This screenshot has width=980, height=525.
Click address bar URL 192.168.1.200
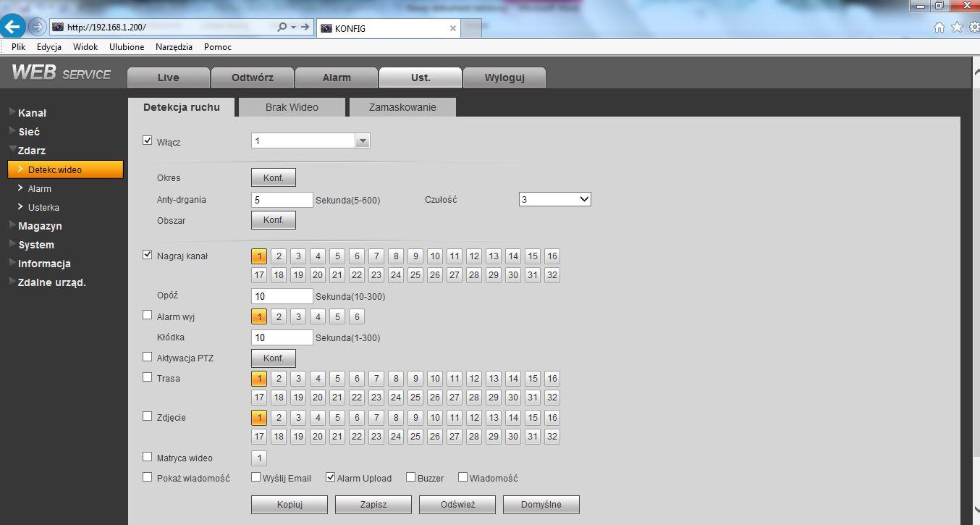click(x=106, y=28)
